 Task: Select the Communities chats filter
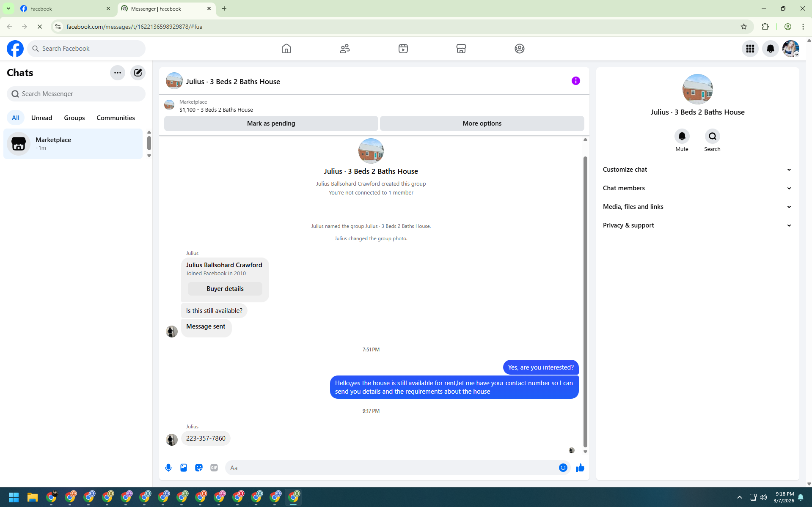[116, 118]
